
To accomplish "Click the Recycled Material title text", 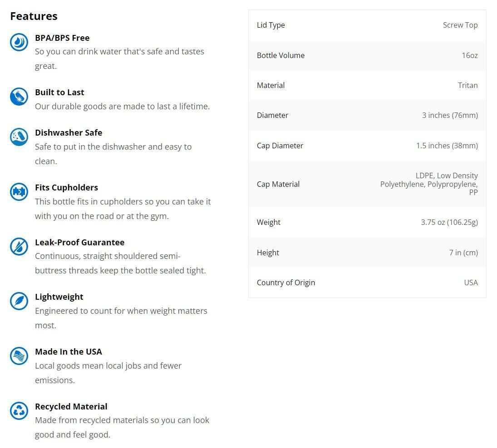I will coord(71,406).
